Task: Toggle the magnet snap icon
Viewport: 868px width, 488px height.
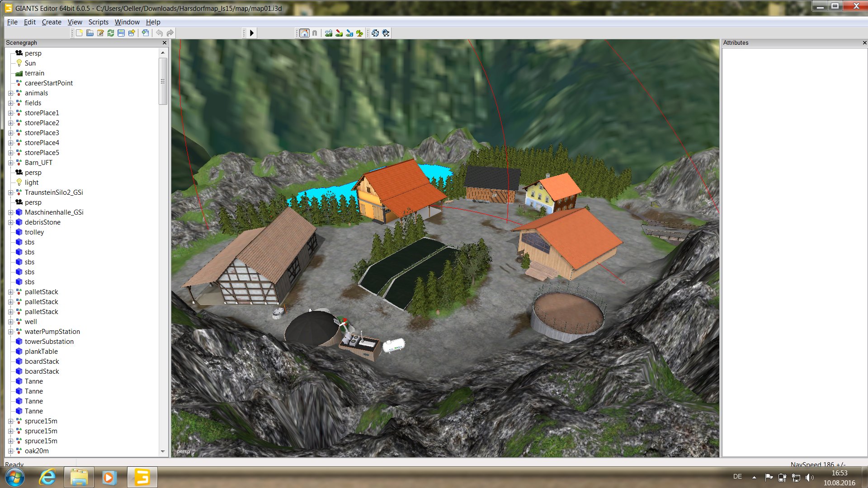Action: 315,33
